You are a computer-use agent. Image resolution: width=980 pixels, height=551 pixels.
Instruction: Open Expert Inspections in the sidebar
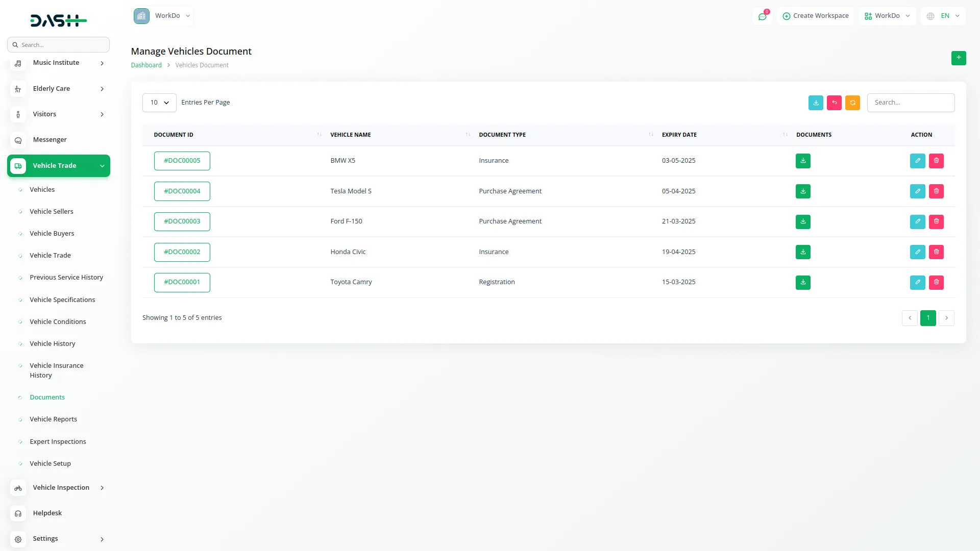click(x=58, y=441)
